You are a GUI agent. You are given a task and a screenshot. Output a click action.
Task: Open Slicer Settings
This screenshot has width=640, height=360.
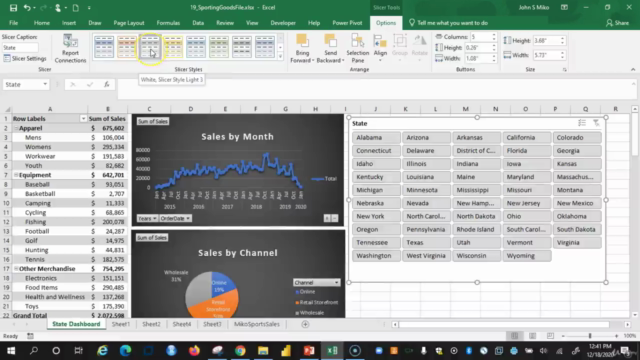tap(25, 58)
